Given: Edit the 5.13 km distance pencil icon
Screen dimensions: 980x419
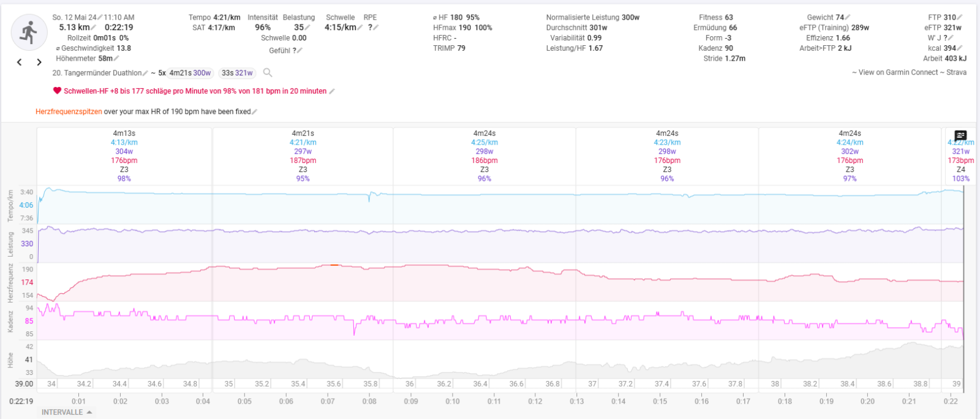Looking at the screenshot, I should [94, 28].
